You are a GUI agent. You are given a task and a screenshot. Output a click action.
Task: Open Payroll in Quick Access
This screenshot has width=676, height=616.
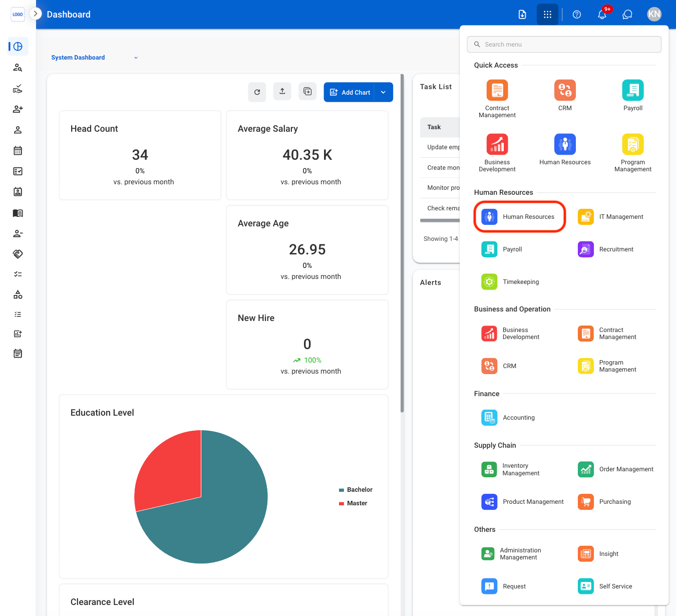click(x=633, y=96)
